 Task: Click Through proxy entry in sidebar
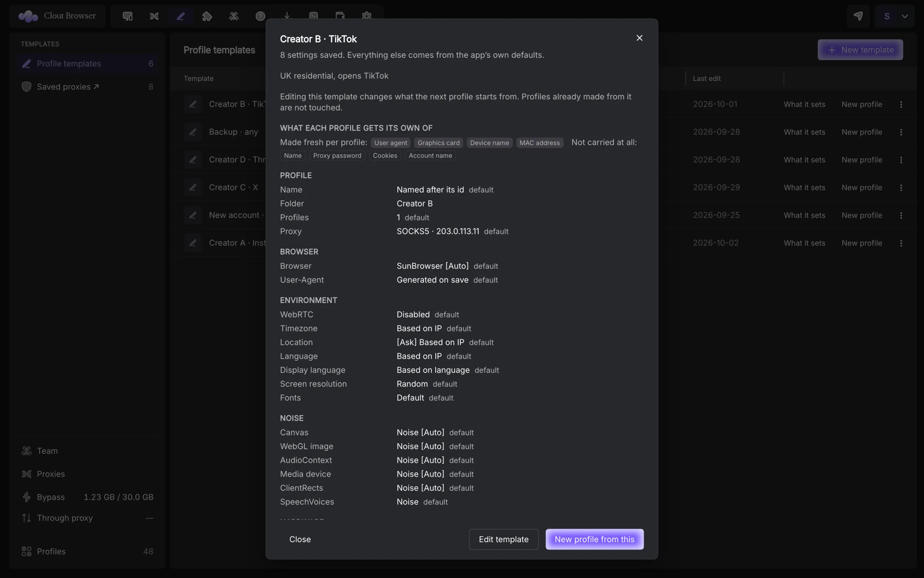tap(87, 518)
